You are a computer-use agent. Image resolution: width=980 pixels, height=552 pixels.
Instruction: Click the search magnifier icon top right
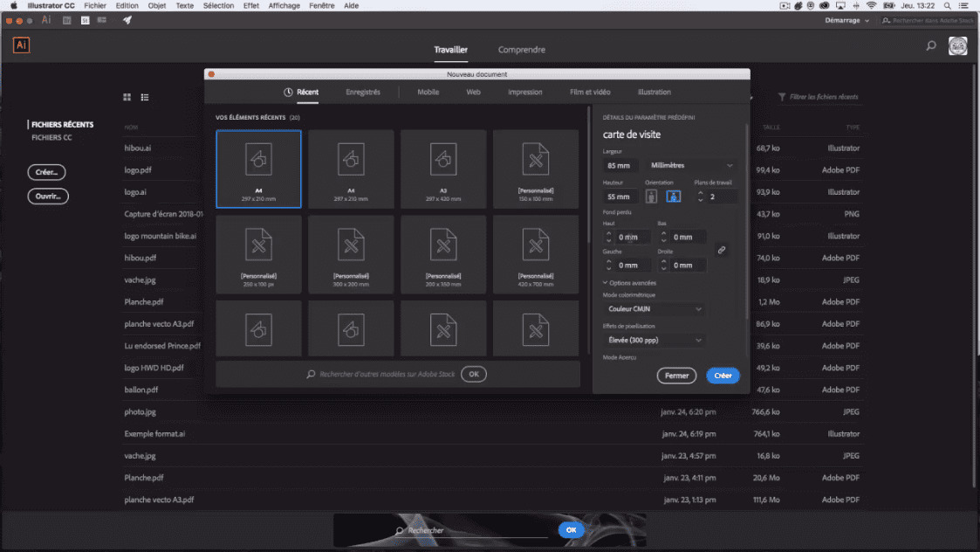point(931,46)
